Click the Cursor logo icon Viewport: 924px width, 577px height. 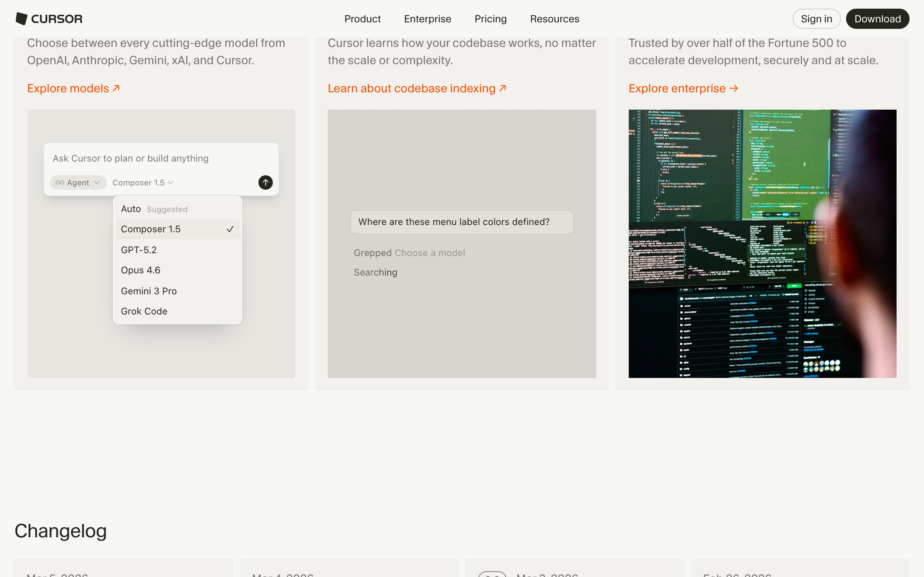(22, 19)
